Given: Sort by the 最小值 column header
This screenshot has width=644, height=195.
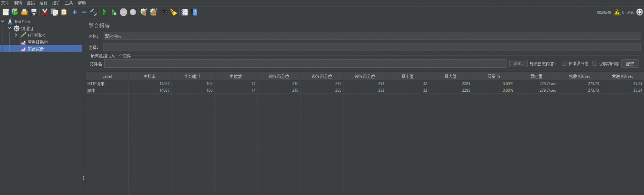Looking at the screenshot, I should pyautogui.click(x=408, y=76).
